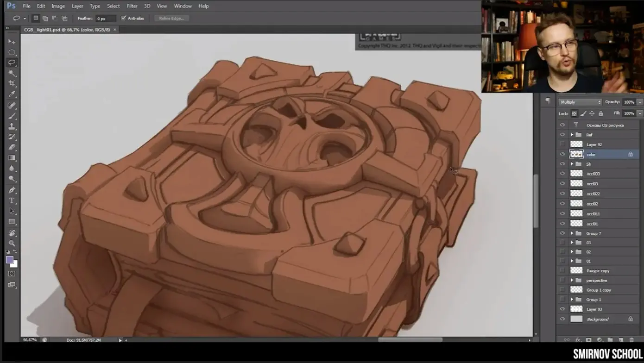This screenshot has width=644, height=363.
Task: Click the Refine Edge button
Action: point(171,19)
